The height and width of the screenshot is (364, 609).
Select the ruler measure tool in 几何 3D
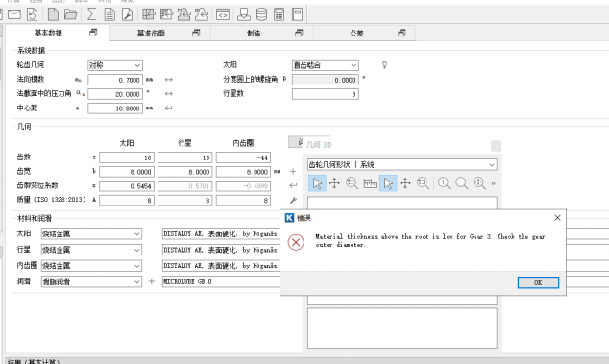tap(370, 183)
